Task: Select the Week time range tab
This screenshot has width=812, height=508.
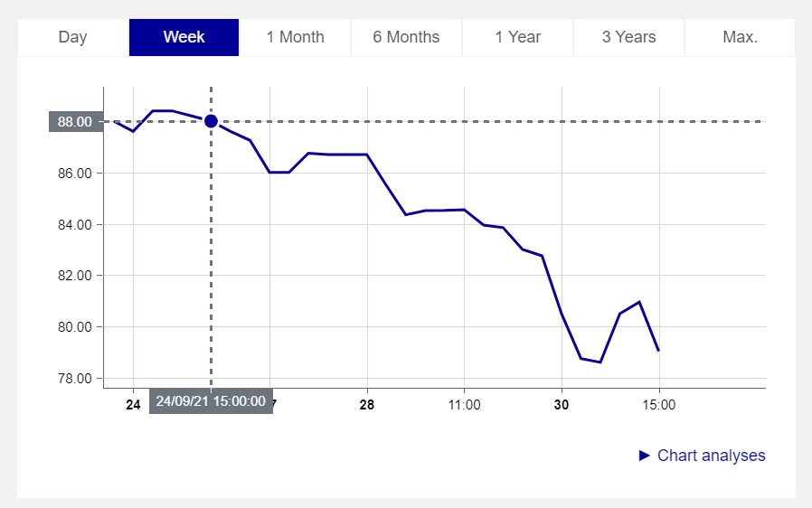Action: [x=184, y=37]
